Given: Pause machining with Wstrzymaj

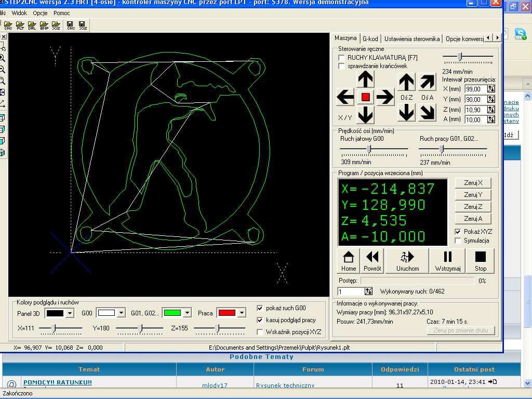Looking at the screenshot, I should 448,261.
